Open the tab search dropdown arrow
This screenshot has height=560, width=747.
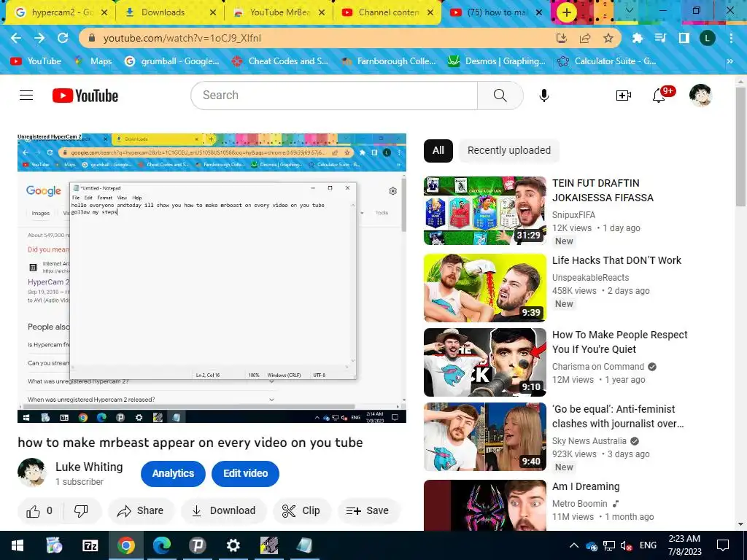point(630,10)
